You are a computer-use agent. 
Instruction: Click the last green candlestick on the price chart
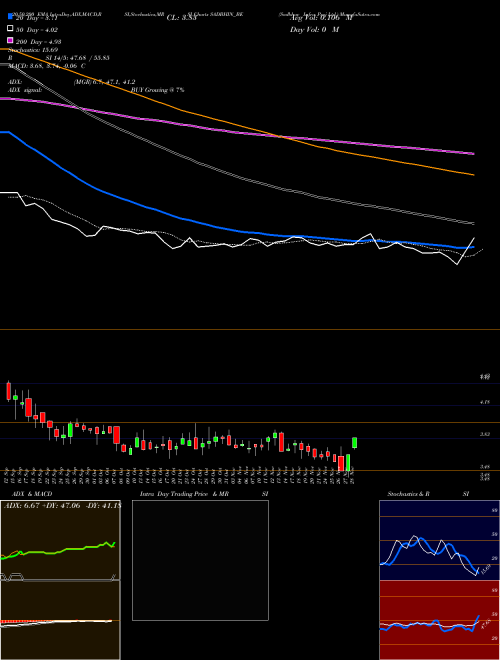tap(355, 443)
